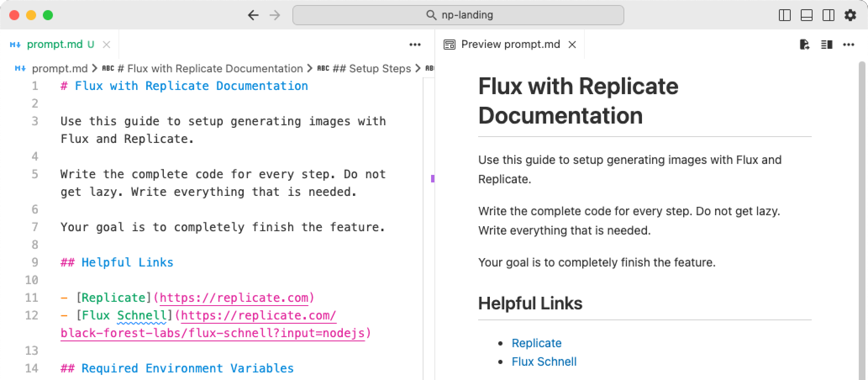Open the np-landing search bar
The height and width of the screenshot is (380, 868).
[x=458, y=15]
